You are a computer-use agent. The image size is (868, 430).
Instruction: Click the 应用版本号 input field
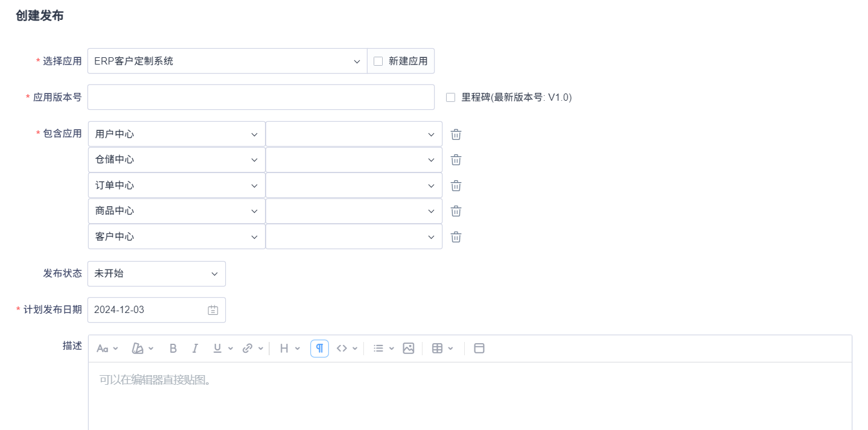[261, 97]
